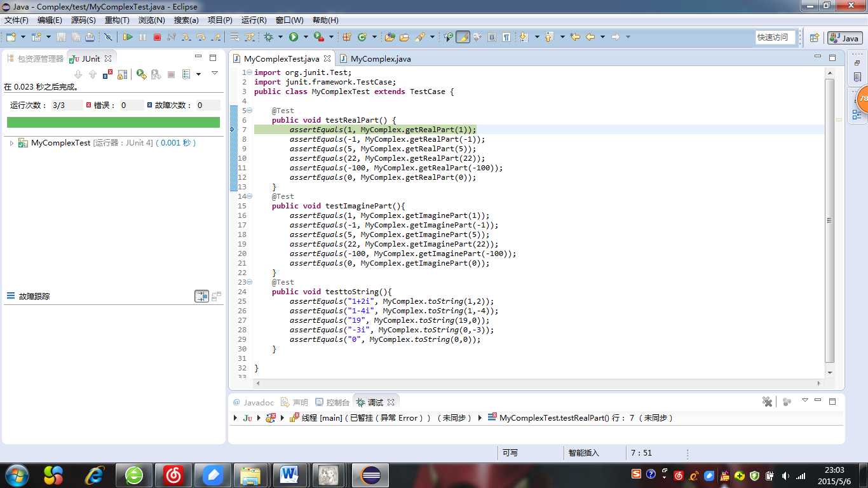Open the Run button dropdown arrow
This screenshot has height=488, width=868.
pyautogui.click(x=306, y=37)
